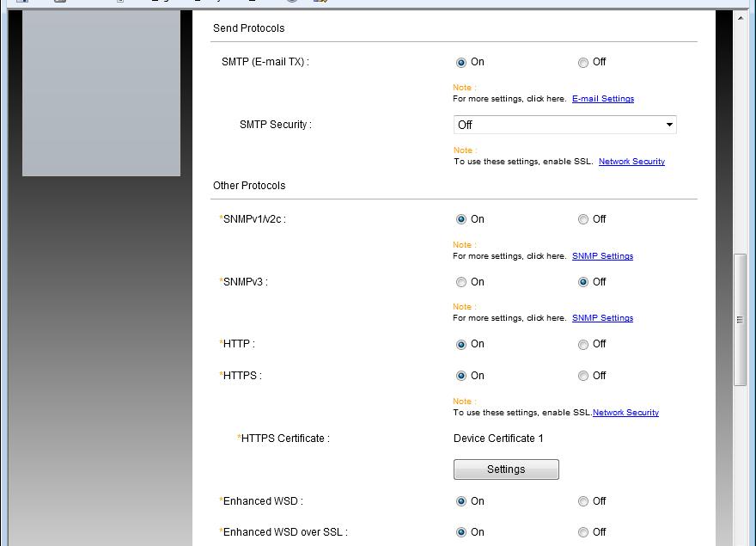
Task: Click the 'Enhanced WSD over SSL :' label
Action: [x=283, y=532]
